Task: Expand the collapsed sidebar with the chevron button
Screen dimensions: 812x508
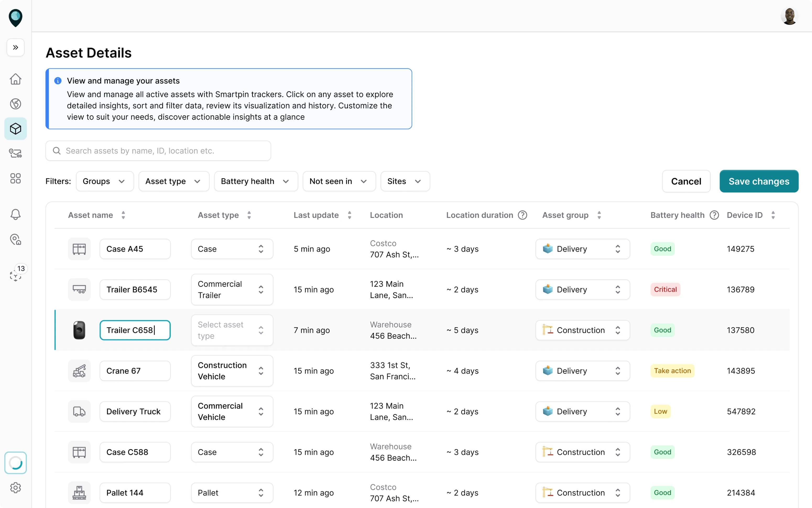Action: pyautogui.click(x=15, y=47)
